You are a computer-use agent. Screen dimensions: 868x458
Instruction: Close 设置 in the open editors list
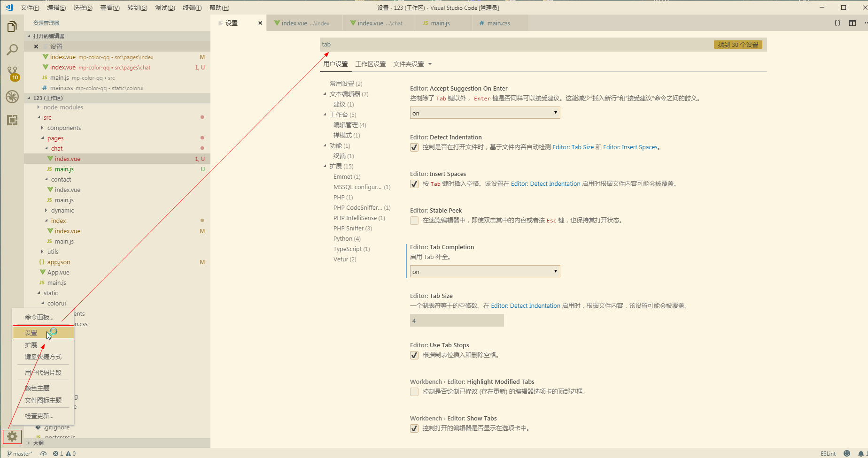tap(36, 46)
